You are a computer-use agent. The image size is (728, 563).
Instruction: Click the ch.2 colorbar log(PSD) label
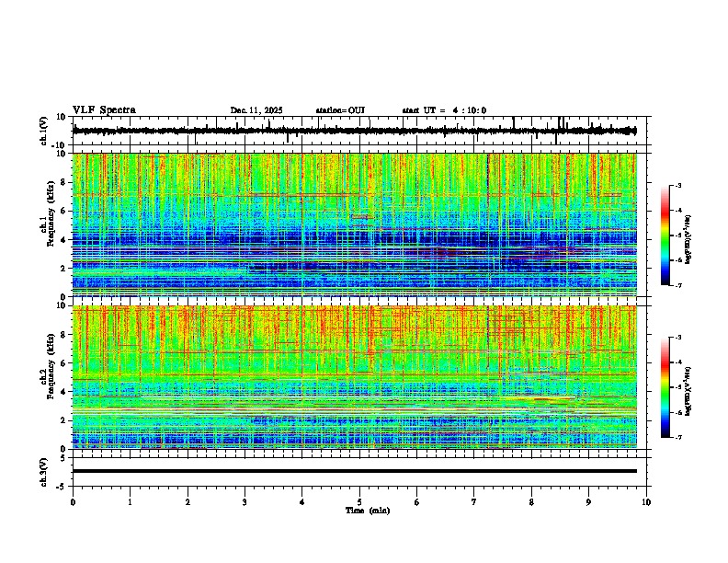tap(688, 391)
